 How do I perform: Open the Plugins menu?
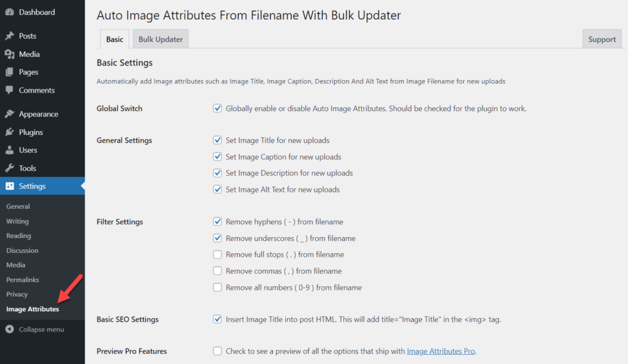(x=42, y=132)
